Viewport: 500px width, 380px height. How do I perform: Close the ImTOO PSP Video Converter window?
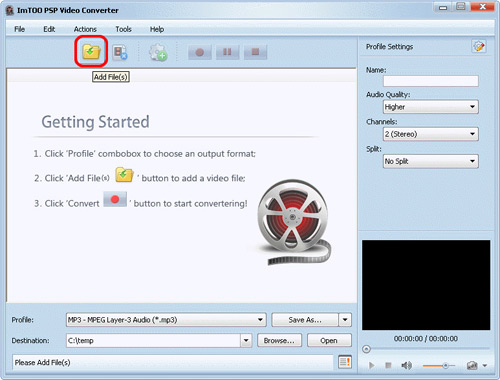tap(482, 7)
